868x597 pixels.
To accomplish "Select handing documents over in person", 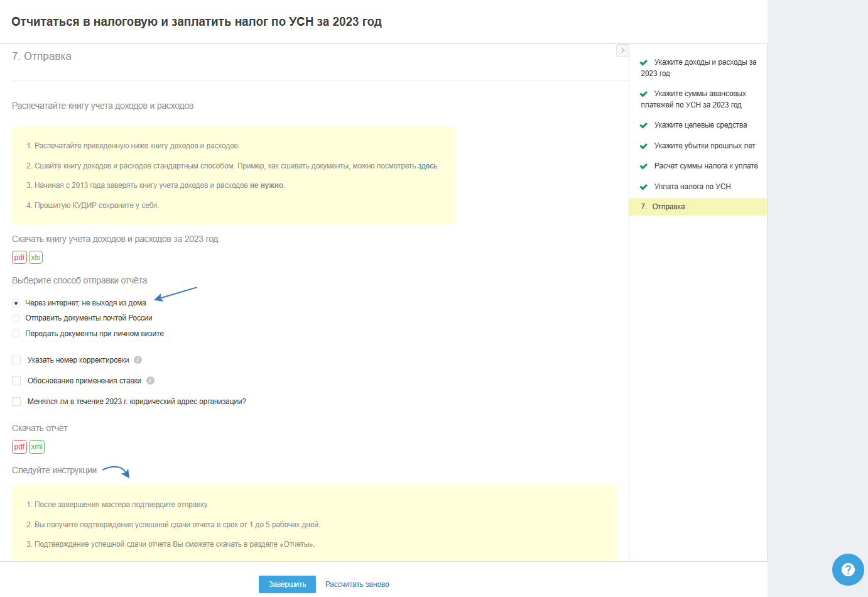I will [x=16, y=334].
